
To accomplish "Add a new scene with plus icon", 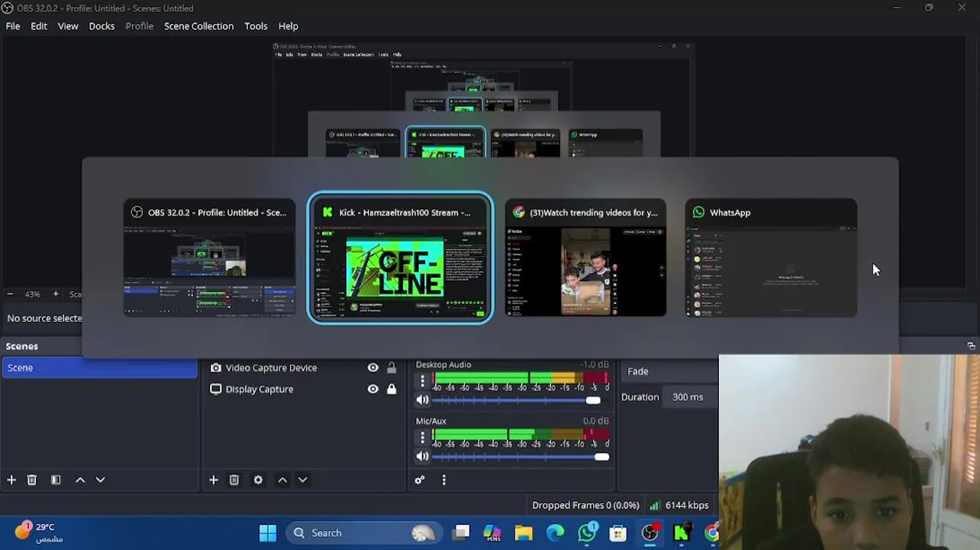I will (x=11, y=480).
